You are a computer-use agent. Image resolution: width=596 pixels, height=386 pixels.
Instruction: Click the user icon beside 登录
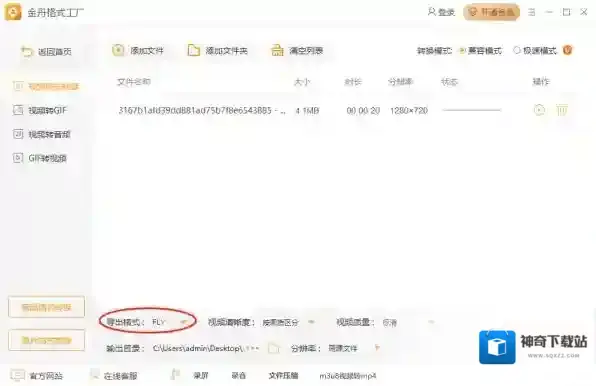tap(432, 12)
